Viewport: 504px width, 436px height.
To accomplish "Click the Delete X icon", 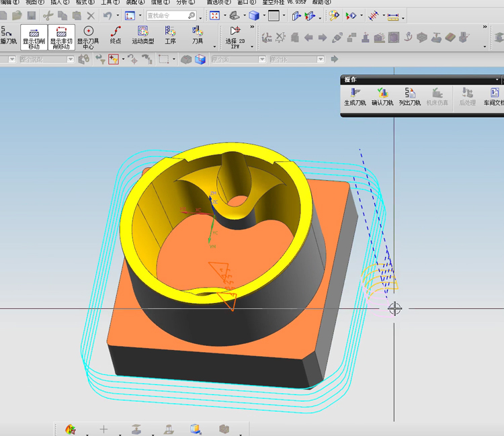I will [91, 15].
